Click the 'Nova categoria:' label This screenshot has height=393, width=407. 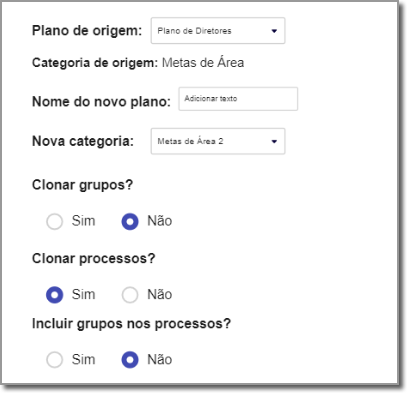83,141
